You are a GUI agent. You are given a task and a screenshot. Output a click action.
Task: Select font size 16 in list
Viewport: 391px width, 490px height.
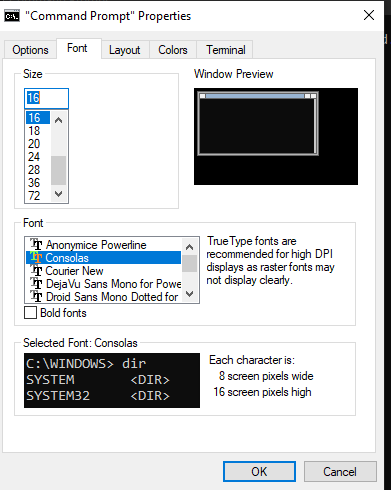click(x=38, y=118)
